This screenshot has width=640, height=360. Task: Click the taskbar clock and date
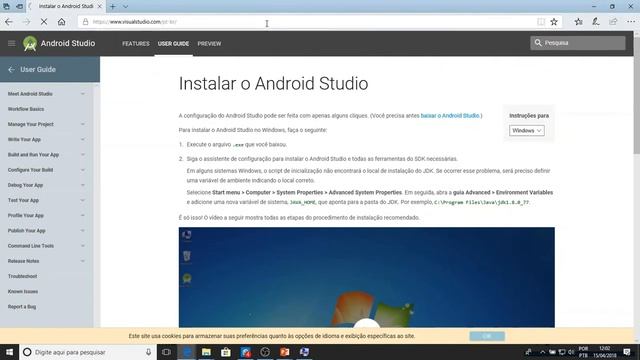point(604,352)
